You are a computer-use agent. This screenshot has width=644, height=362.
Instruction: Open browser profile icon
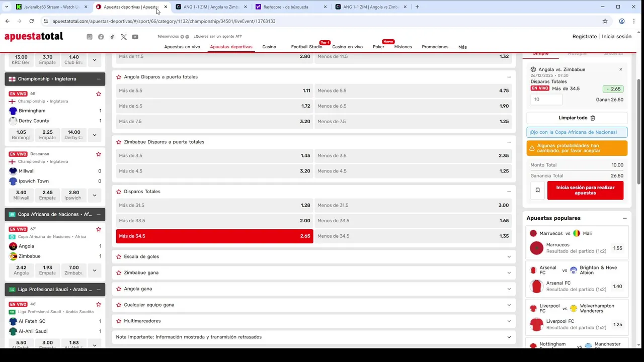pos(622,21)
